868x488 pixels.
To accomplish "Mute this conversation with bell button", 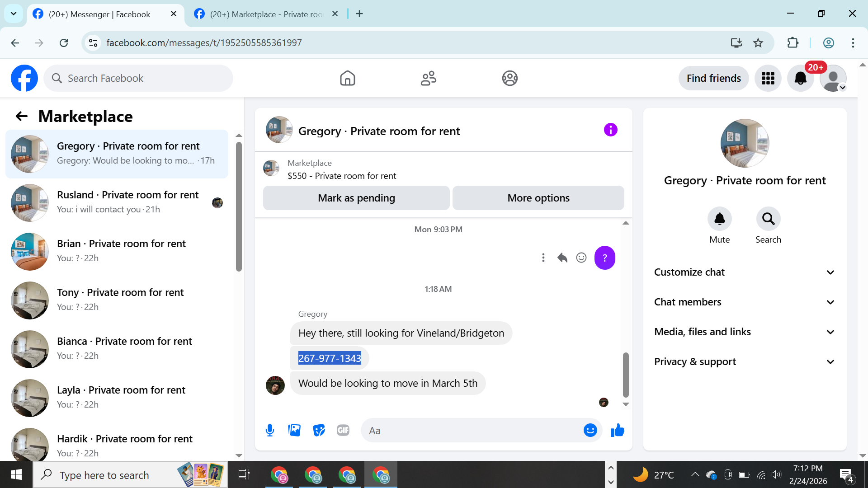I will (x=719, y=219).
